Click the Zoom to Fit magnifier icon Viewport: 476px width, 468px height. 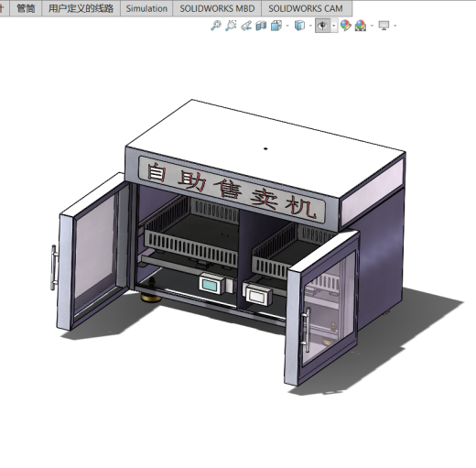tap(216, 26)
